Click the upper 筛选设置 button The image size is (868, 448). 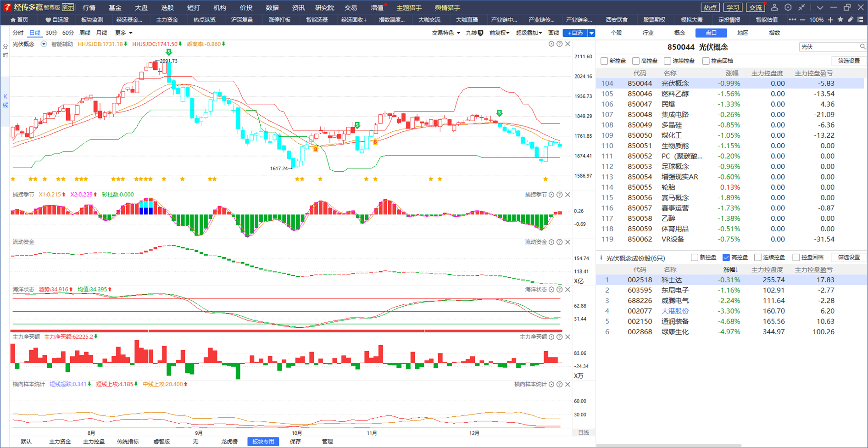pyautogui.click(x=849, y=61)
